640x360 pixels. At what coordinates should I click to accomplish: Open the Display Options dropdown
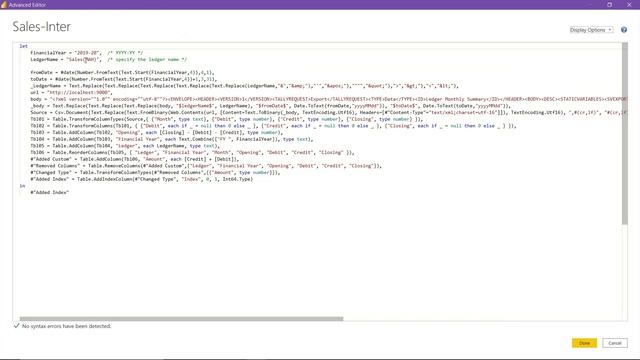pos(591,30)
